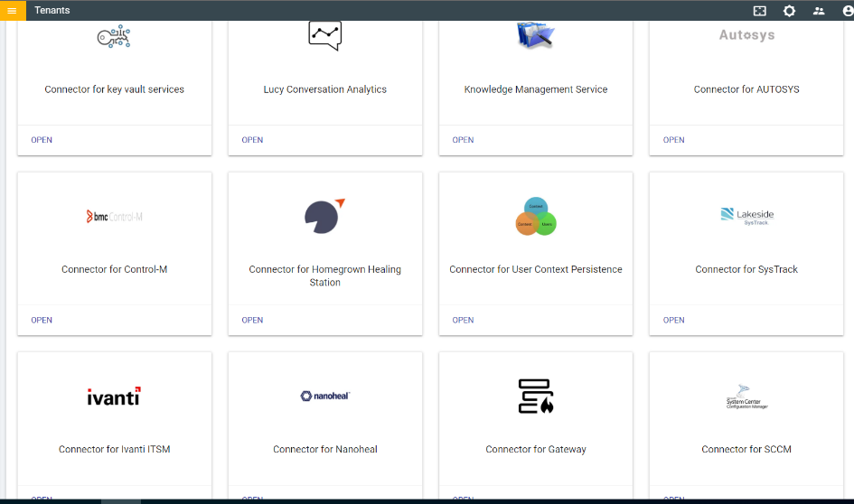The width and height of the screenshot is (854, 504).
Task: Select 'Connector for User Context Persistence' text
Action: point(536,269)
